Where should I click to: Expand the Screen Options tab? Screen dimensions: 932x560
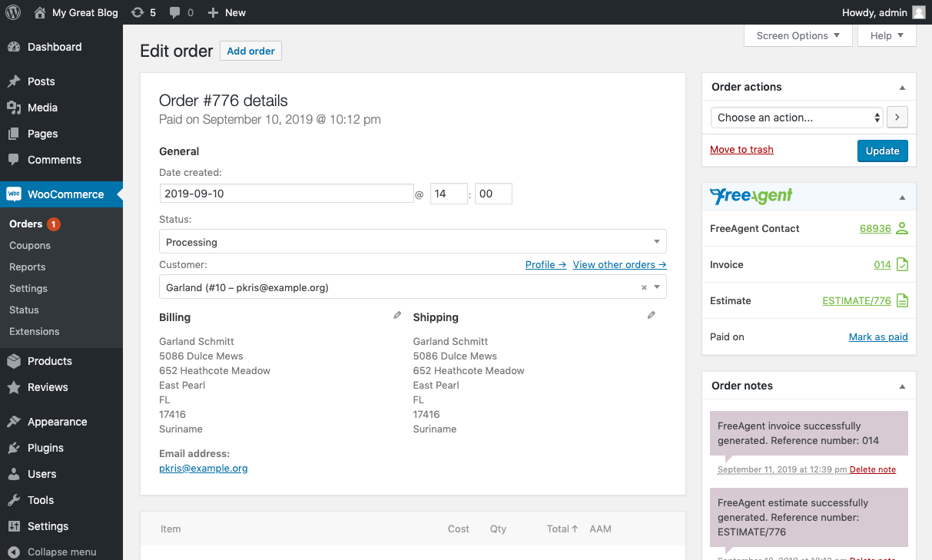click(x=798, y=35)
